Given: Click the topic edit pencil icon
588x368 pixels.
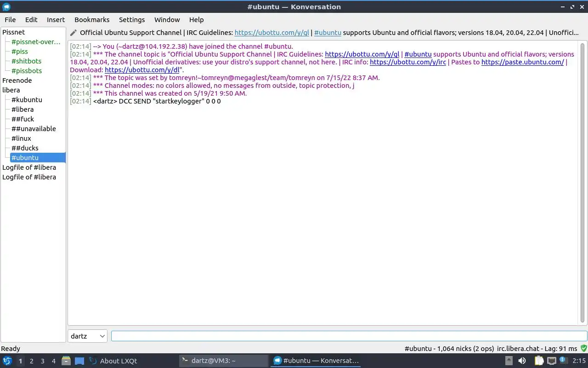Looking at the screenshot, I should tap(73, 33).
